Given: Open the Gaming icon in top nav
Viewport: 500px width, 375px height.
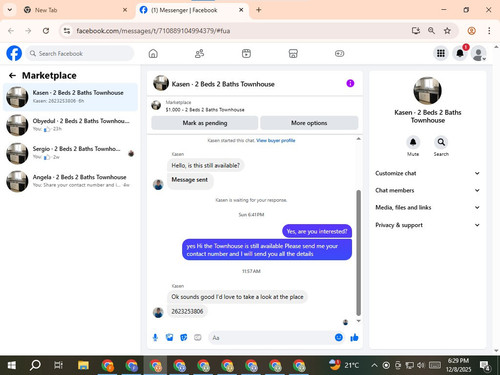Looking at the screenshot, I should [339, 53].
